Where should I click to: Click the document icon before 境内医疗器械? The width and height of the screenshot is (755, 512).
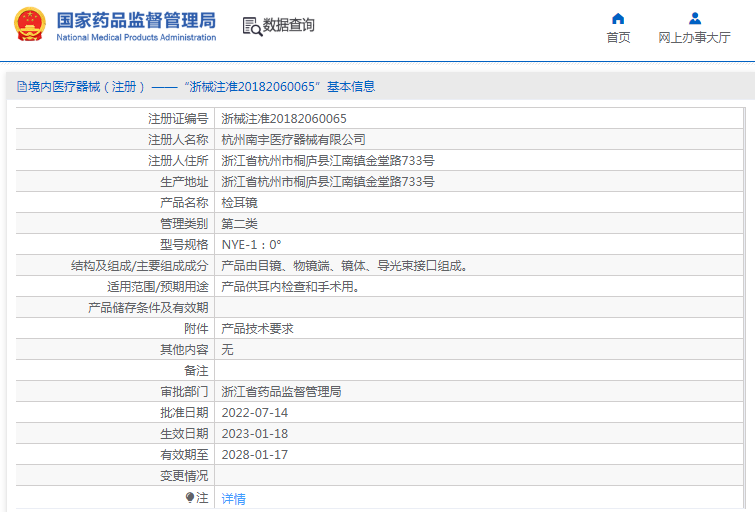[x=21, y=87]
